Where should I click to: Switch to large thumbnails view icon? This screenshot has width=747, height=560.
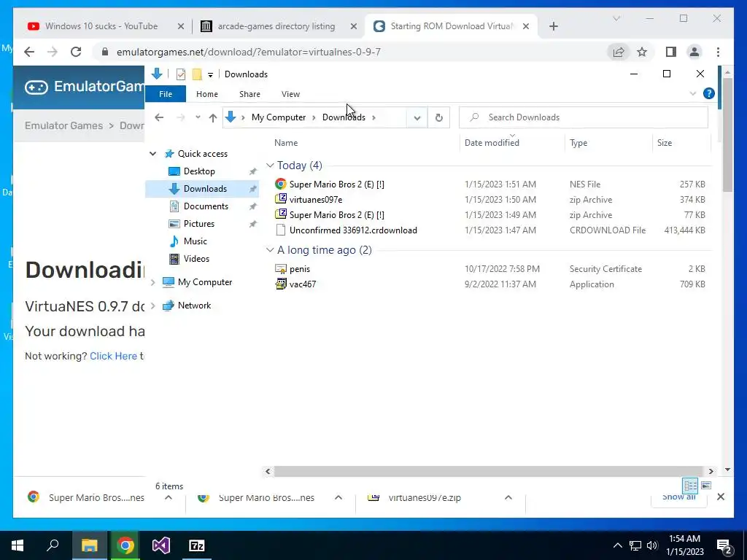pos(706,486)
